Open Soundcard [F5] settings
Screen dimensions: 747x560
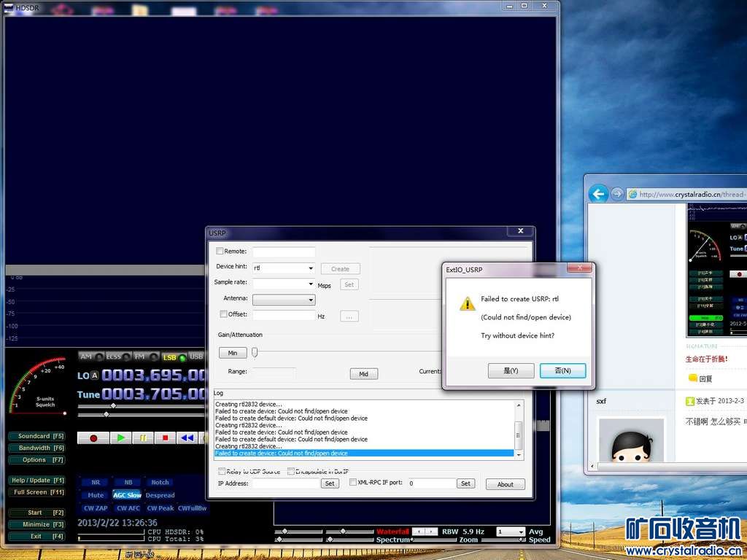(x=36, y=436)
